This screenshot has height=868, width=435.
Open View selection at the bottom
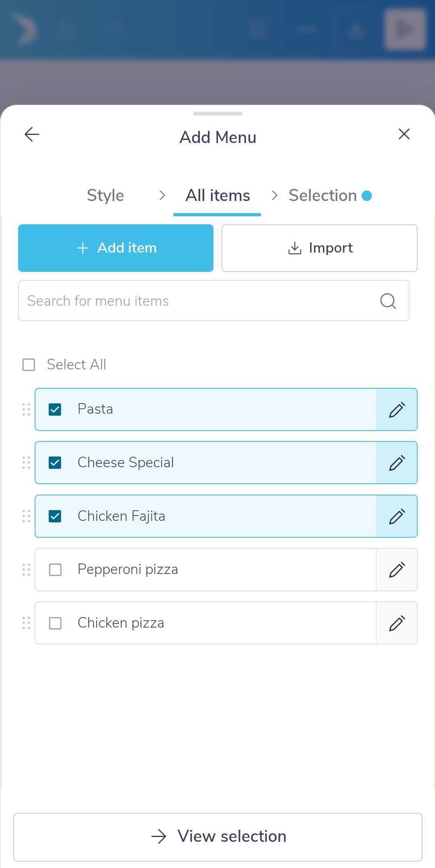click(x=218, y=837)
